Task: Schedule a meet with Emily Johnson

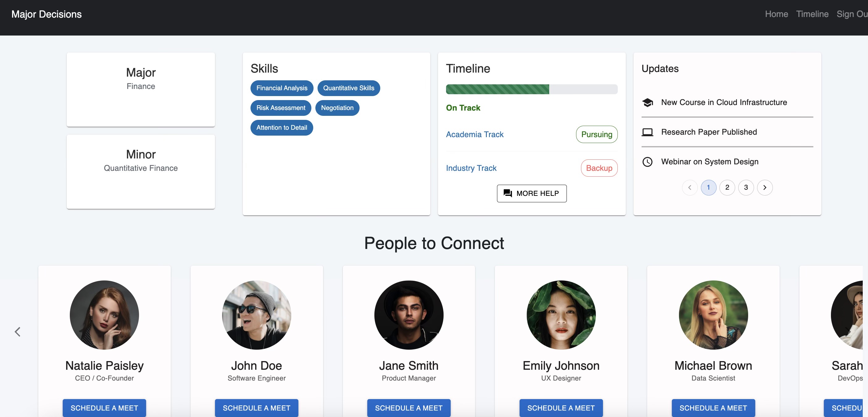Action: tap(561, 407)
